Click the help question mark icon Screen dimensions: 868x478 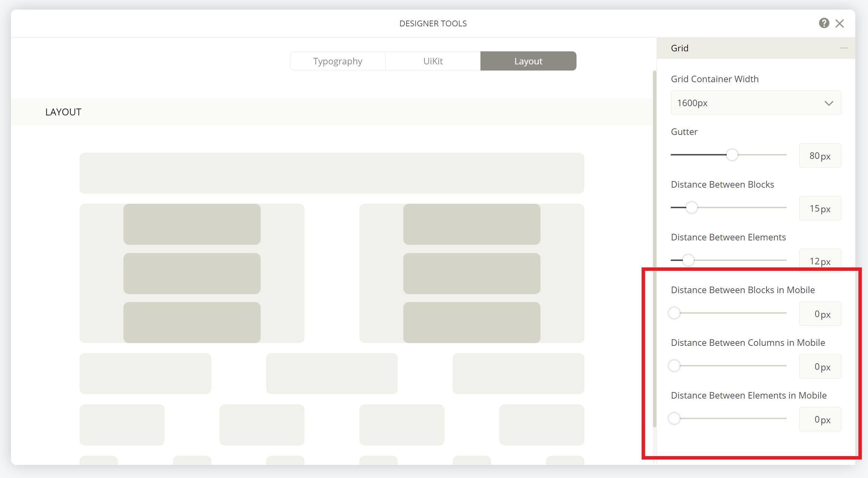point(824,23)
